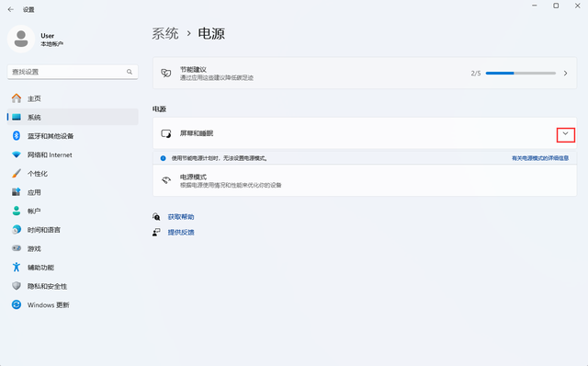Viewport: 588px width, 366px height.
Task: Open the 节能建议 card
Action: [365, 74]
